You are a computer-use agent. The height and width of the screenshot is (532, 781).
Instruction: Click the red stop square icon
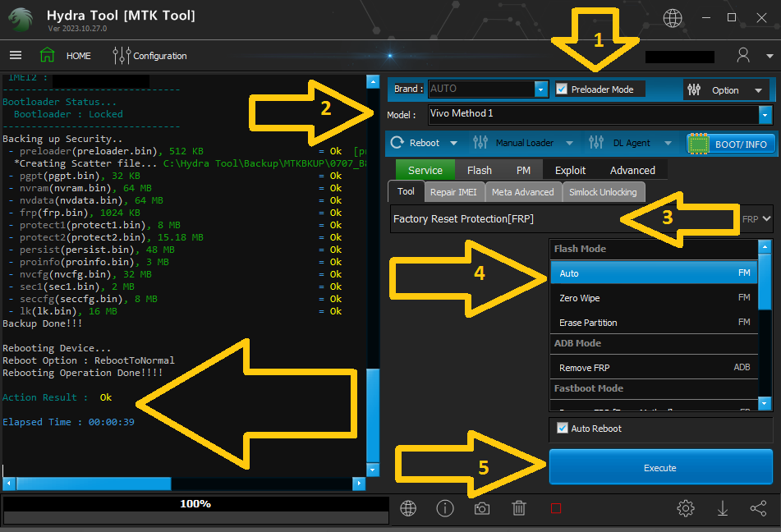click(556, 508)
